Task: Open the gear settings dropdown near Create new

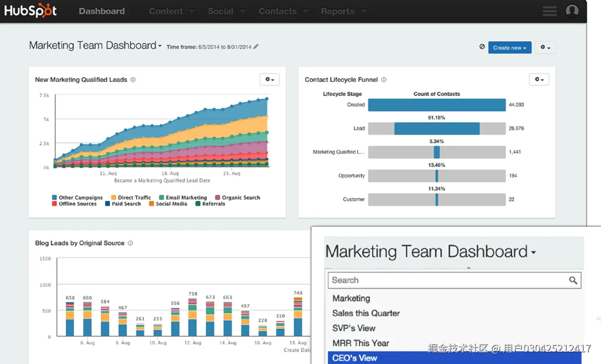Action: pos(545,47)
